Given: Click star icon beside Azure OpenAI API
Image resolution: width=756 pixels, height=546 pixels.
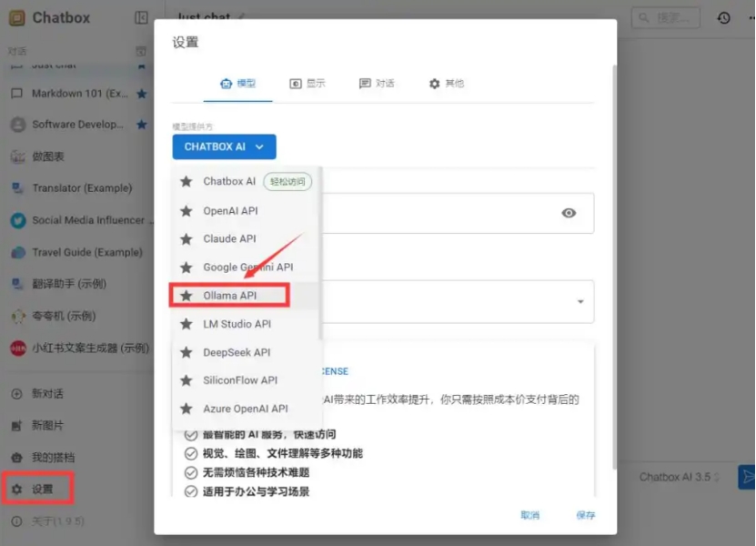Looking at the screenshot, I should (x=186, y=409).
